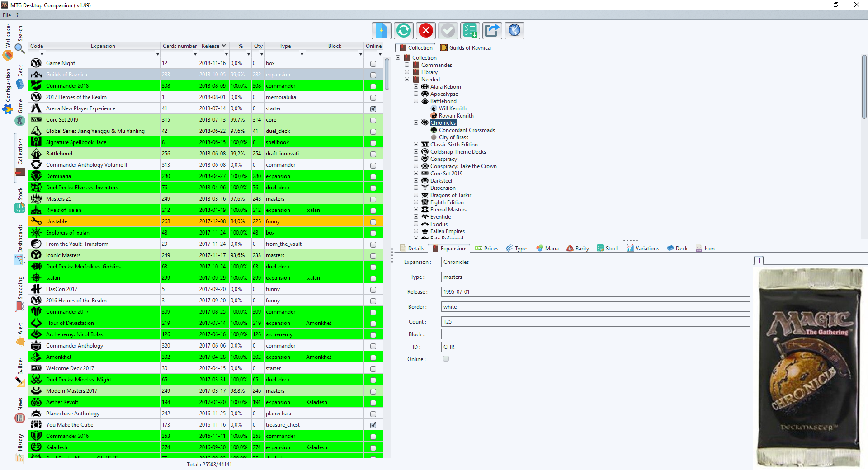Expand the Library tree node
This screenshot has width=868, height=470.
[407, 72]
